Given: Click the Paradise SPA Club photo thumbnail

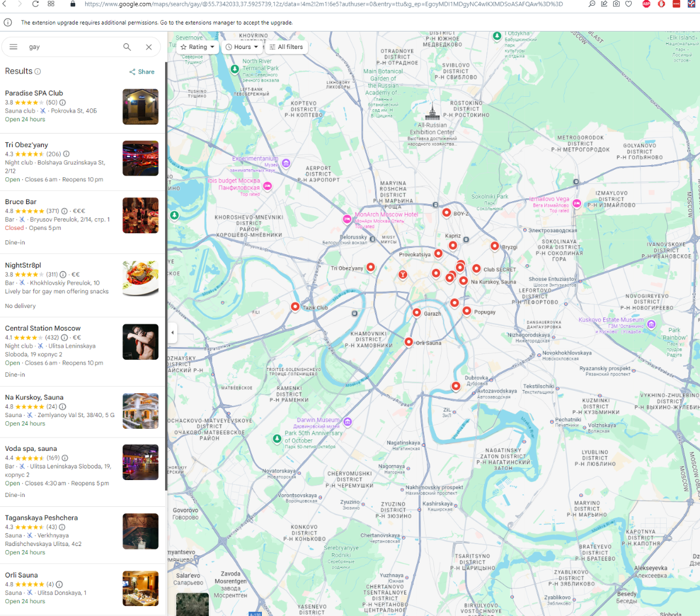Looking at the screenshot, I should click(x=141, y=107).
